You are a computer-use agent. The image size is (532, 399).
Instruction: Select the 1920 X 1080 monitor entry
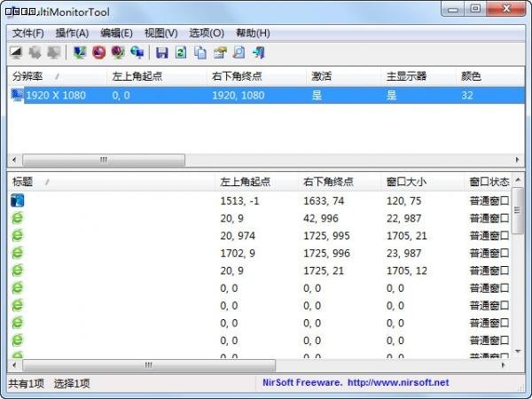click(x=266, y=95)
